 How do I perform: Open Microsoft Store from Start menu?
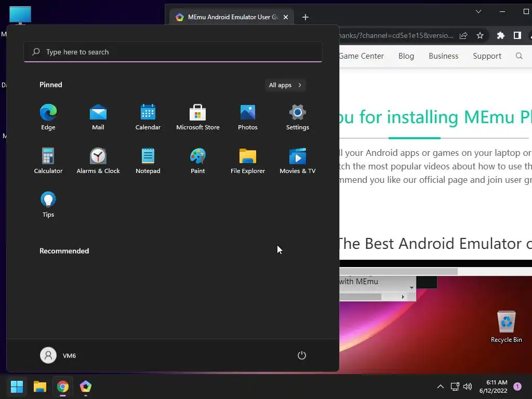coord(198,117)
